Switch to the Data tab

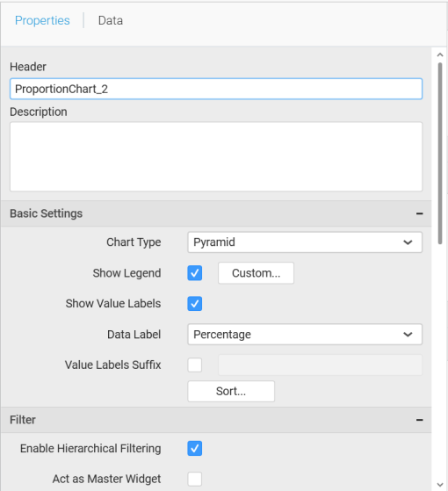pyautogui.click(x=111, y=21)
